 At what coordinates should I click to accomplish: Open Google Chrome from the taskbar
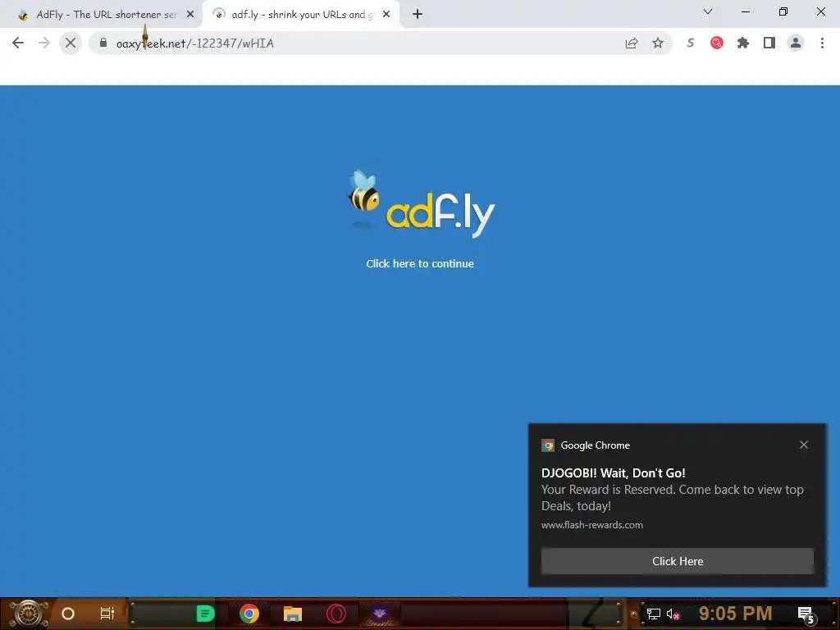pos(249,614)
